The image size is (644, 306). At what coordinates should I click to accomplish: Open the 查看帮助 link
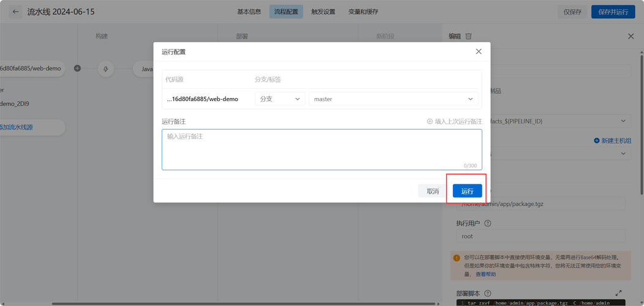coord(485,274)
